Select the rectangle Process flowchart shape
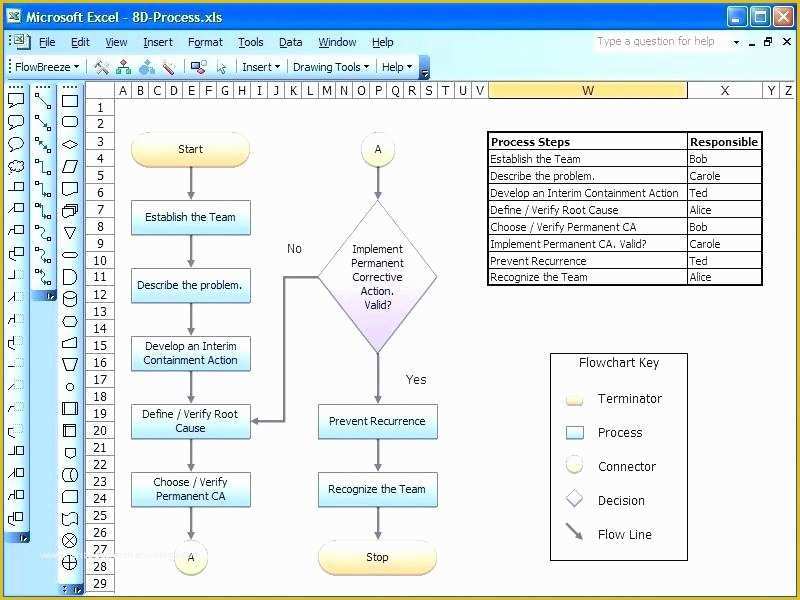This screenshot has height=600, width=800. [x=70, y=101]
